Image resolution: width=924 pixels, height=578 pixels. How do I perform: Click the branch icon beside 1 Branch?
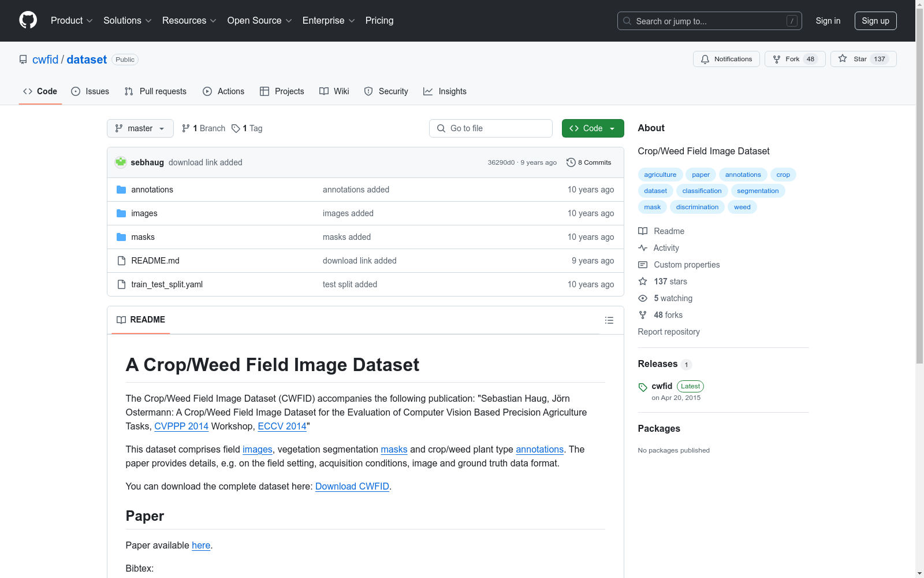pyautogui.click(x=186, y=128)
